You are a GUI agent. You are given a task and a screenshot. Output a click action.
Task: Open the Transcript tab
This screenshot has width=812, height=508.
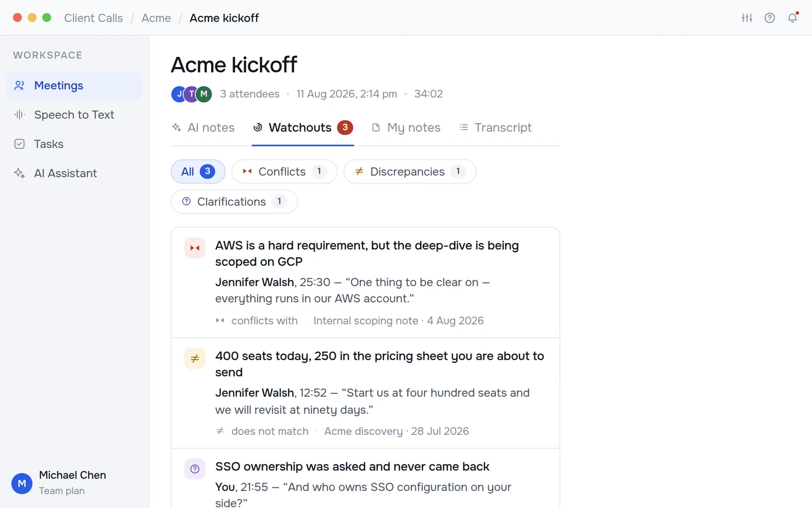coord(495,128)
